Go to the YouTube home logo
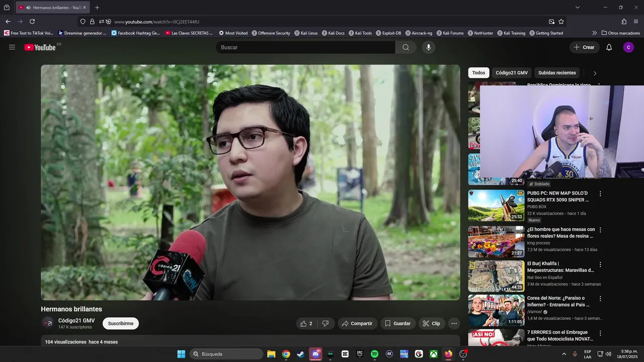The height and width of the screenshot is (362, 644). (x=40, y=47)
